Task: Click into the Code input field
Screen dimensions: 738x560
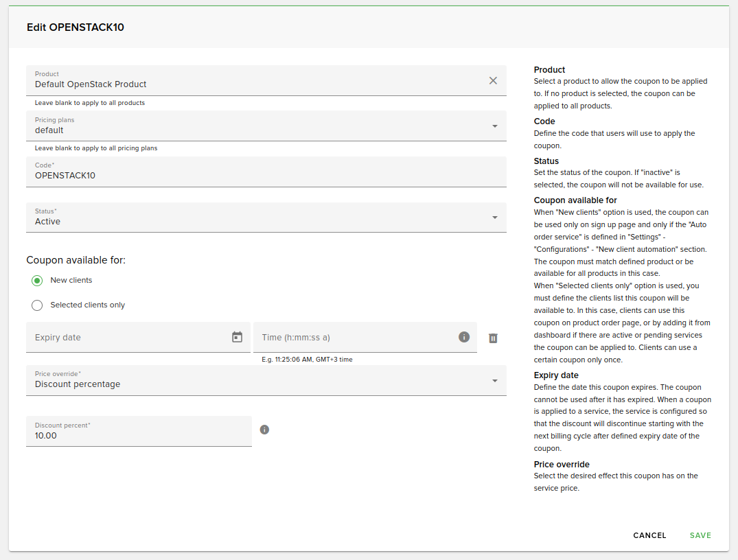Action: click(x=266, y=176)
